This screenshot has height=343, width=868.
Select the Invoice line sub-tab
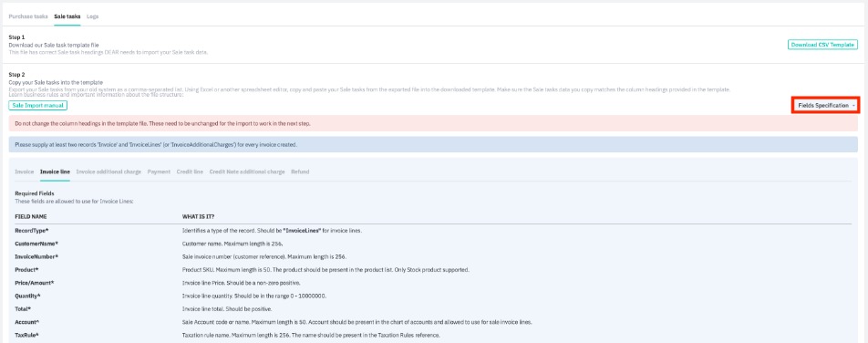[55, 171]
